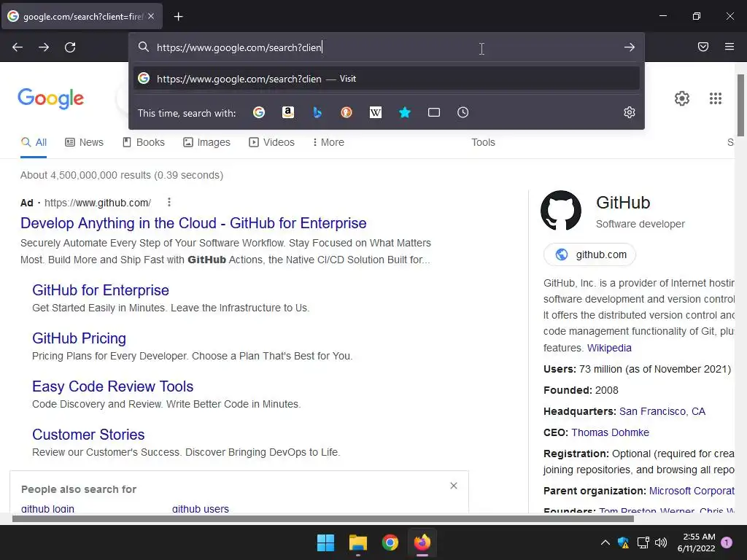Select the Visit google.com/search suggestion
The width and height of the screenshot is (747, 560).
click(x=387, y=79)
